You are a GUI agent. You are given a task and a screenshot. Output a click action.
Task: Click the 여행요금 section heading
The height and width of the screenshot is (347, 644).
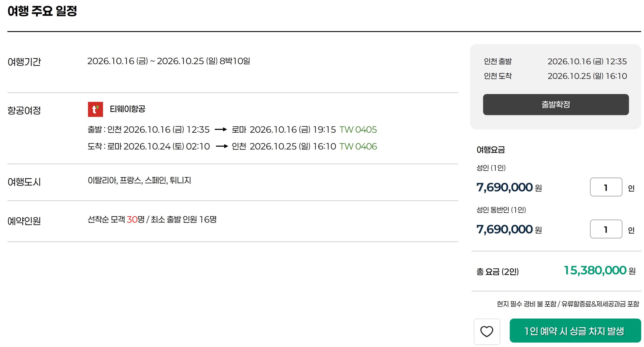[x=491, y=150]
